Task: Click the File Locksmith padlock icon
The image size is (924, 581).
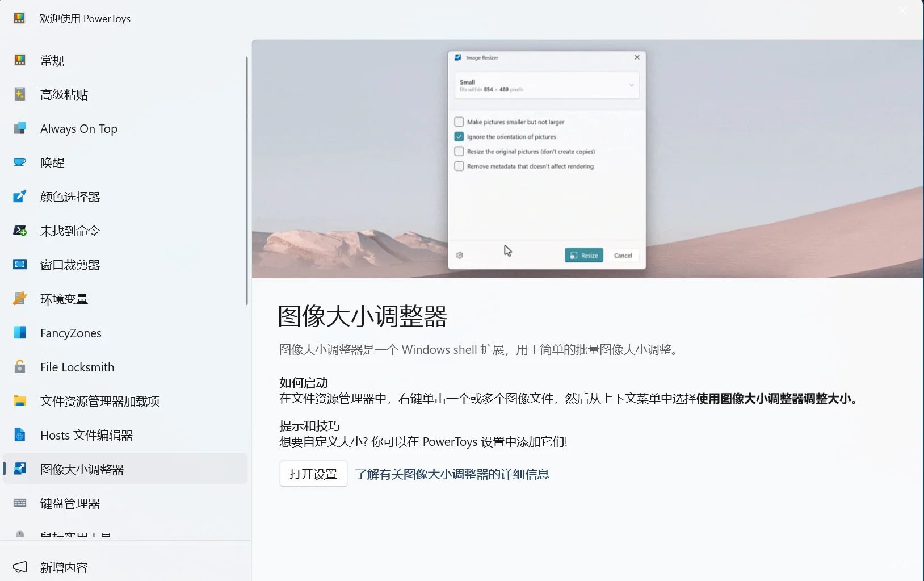Action: pyautogui.click(x=20, y=367)
